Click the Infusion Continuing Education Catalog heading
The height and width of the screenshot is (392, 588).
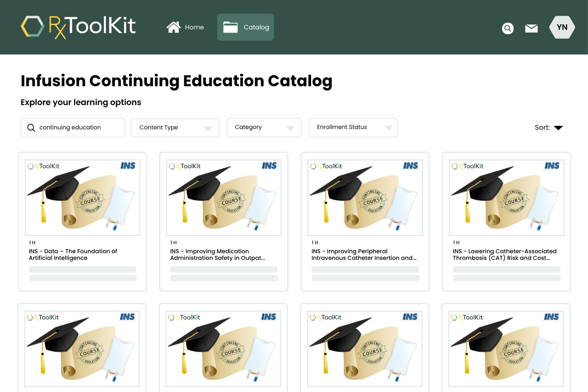(x=176, y=81)
